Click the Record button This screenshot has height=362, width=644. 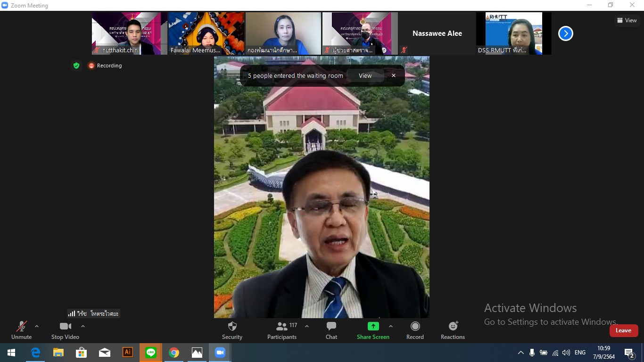tap(415, 330)
